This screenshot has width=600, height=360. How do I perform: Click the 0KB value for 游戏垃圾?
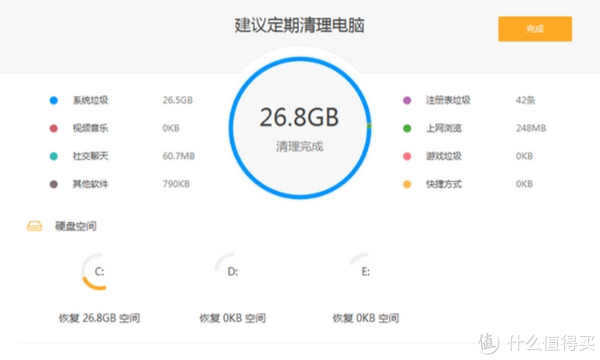524,156
